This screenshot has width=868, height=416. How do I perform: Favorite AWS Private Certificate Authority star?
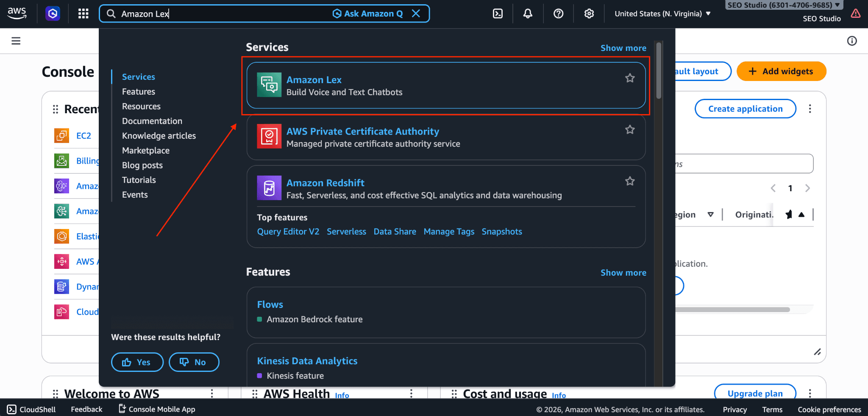pos(630,130)
